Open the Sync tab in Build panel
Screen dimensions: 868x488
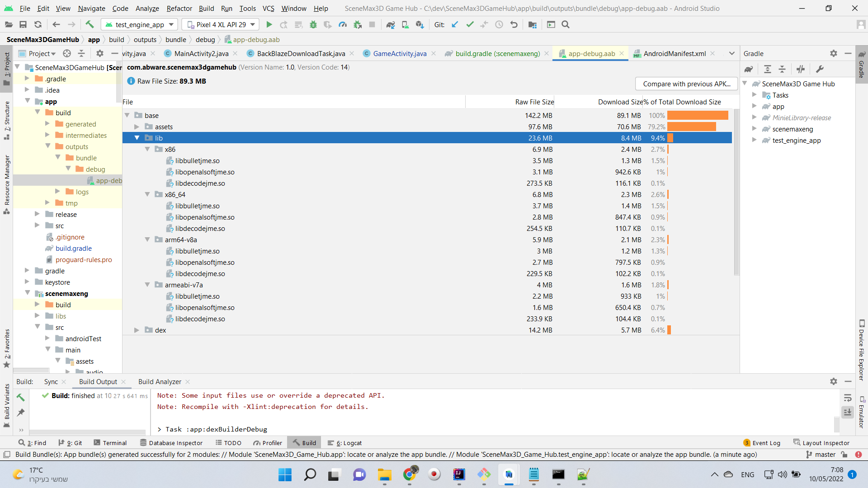[x=51, y=382]
